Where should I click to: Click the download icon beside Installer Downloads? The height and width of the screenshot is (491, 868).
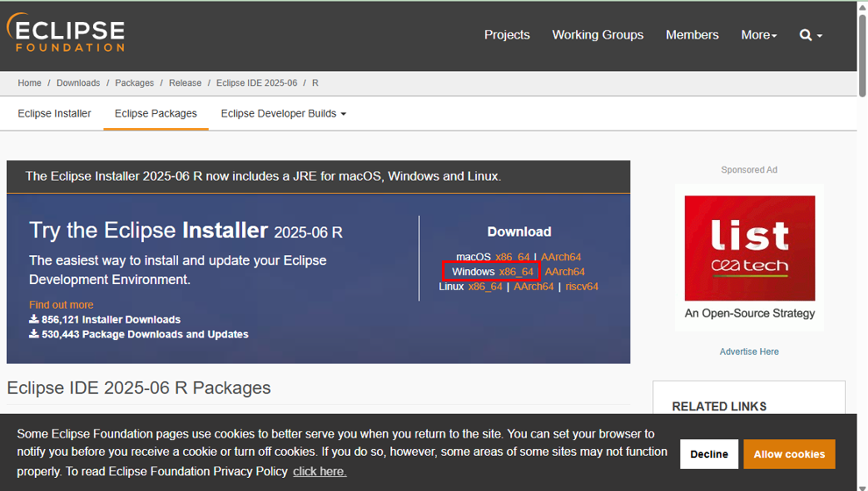pyautogui.click(x=34, y=319)
